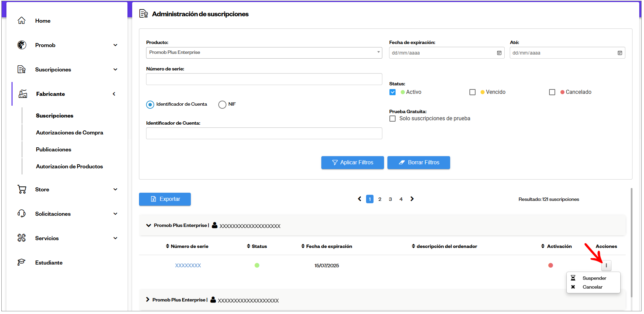
Task: Click the Servicios tools icon
Action: pos(22,238)
